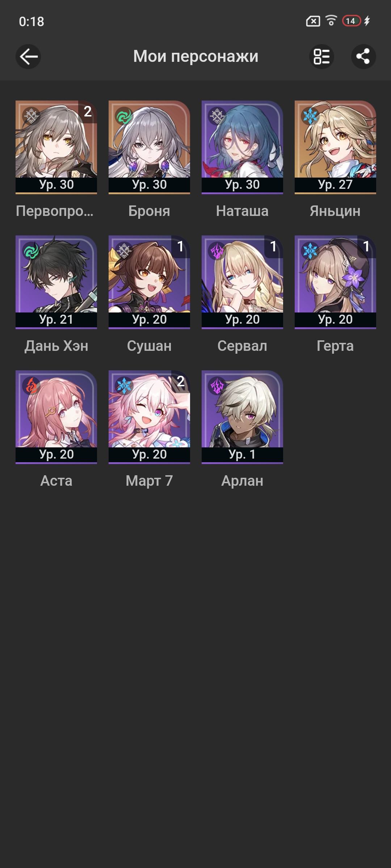Image resolution: width=391 pixels, height=868 pixels.
Task: Tap Asta's fire element icon
Action: pos(31,386)
